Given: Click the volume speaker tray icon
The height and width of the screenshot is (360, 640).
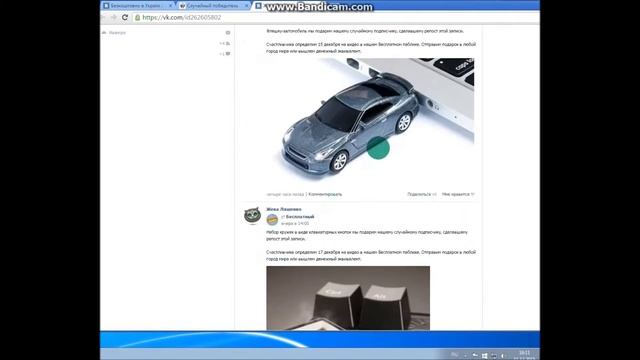Looking at the screenshot, I should tap(503, 356).
